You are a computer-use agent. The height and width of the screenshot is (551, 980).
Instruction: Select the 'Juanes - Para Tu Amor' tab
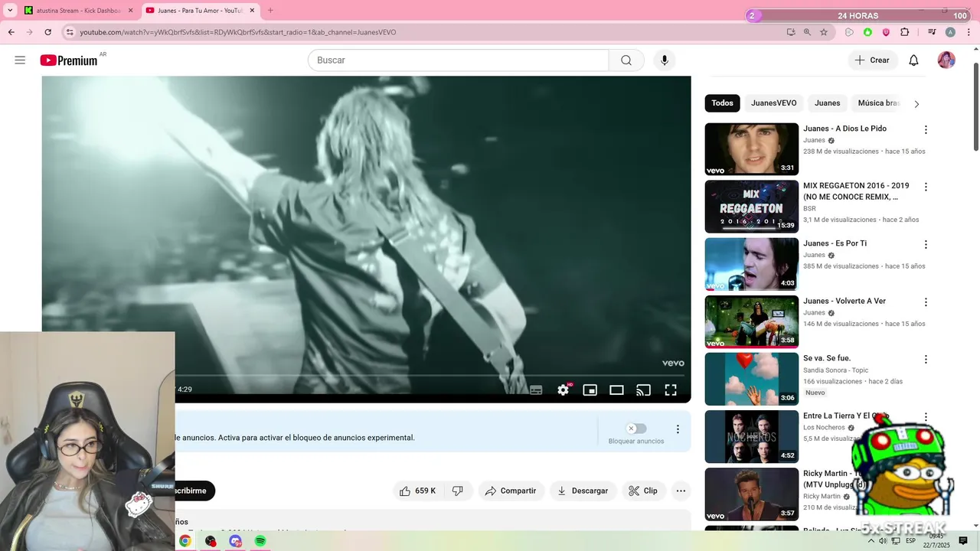coord(201,11)
